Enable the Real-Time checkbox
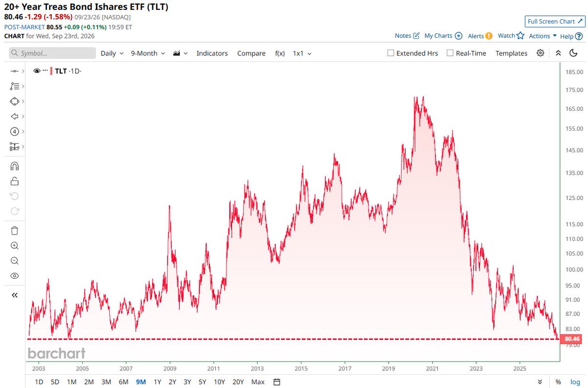588x388 pixels. coord(450,53)
